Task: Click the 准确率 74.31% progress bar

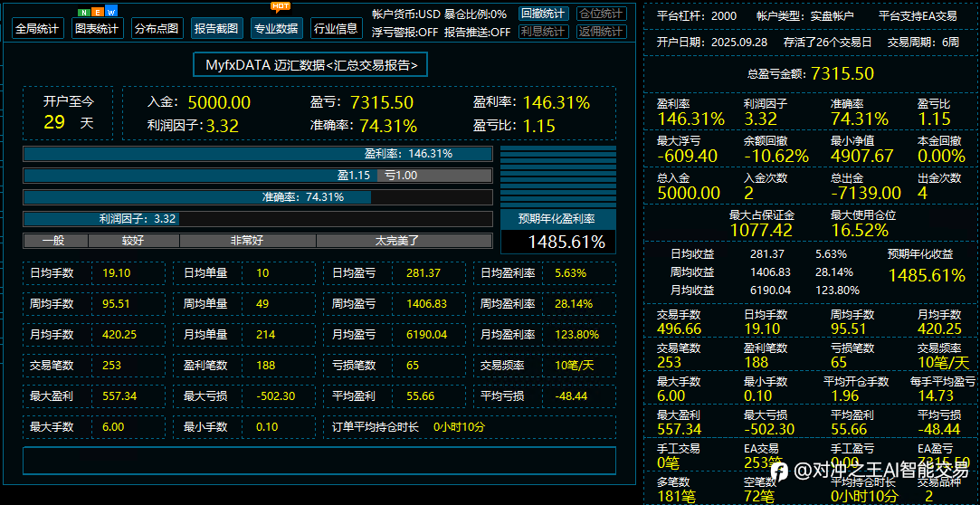Action: (258, 197)
